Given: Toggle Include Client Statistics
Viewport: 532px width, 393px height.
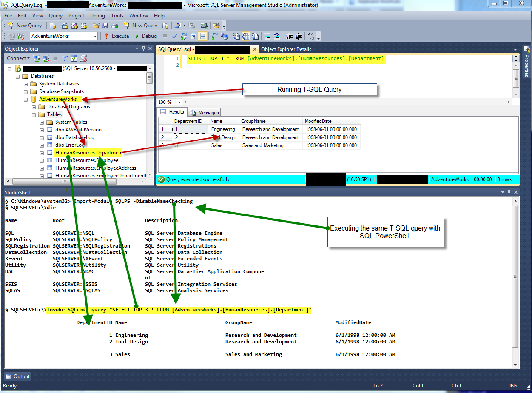Looking at the screenshot, I should click(x=224, y=36).
